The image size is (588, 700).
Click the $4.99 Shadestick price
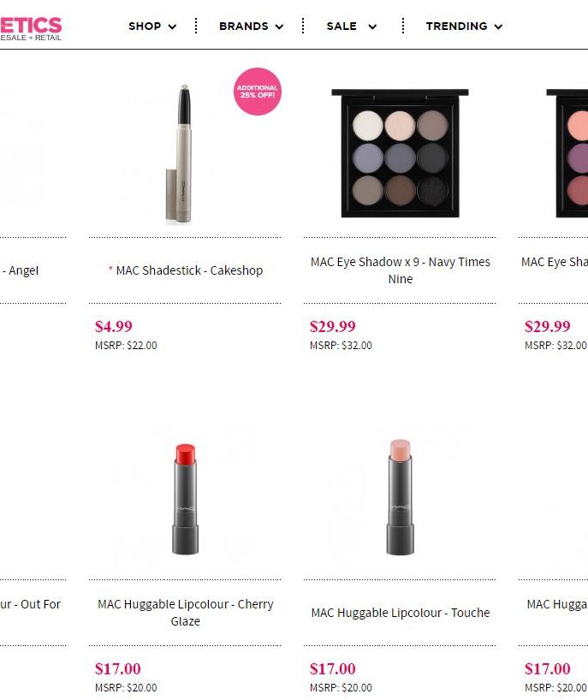(113, 326)
